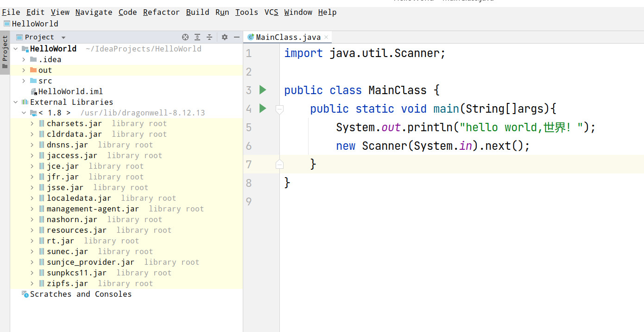Click the word Scanner on import line
The width and height of the screenshot is (644, 332).
[417, 53]
